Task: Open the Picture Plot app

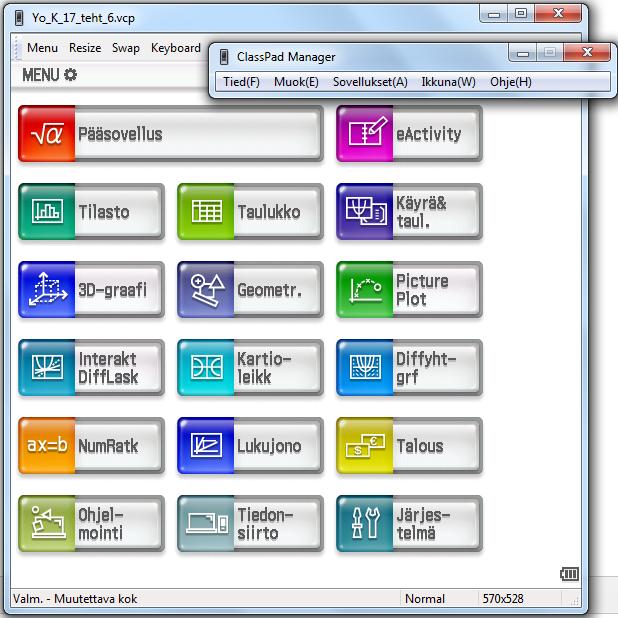Action: tap(410, 290)
